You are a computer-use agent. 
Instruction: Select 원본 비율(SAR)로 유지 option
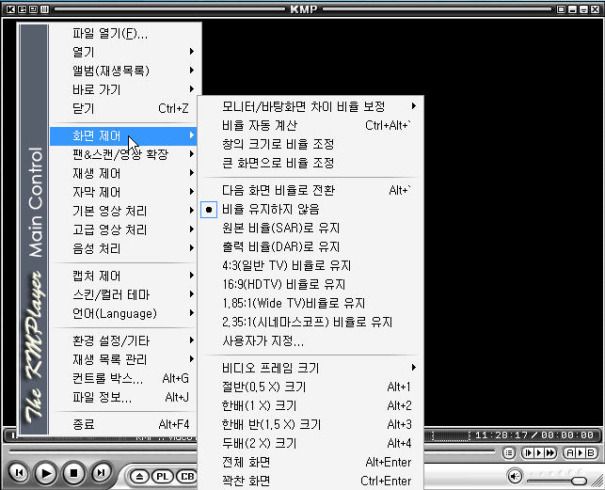click(311, 228)
